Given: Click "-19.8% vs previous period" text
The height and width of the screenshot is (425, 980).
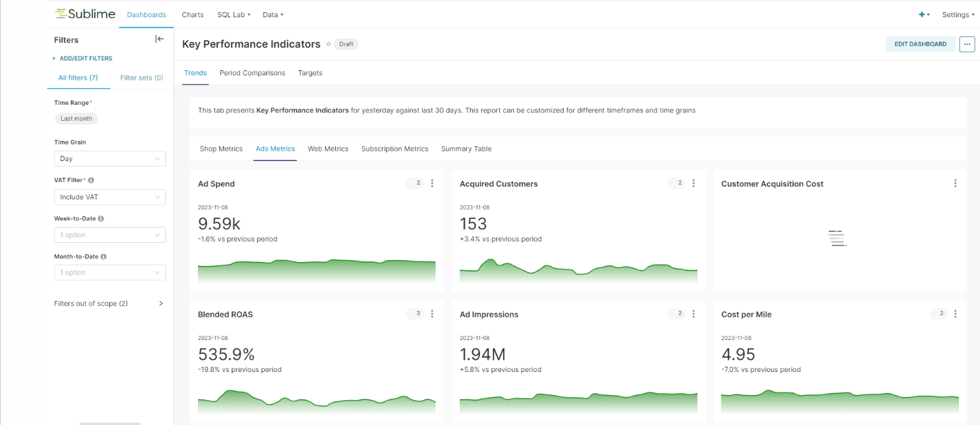Looking at the screenshot, I should point(239,369).
